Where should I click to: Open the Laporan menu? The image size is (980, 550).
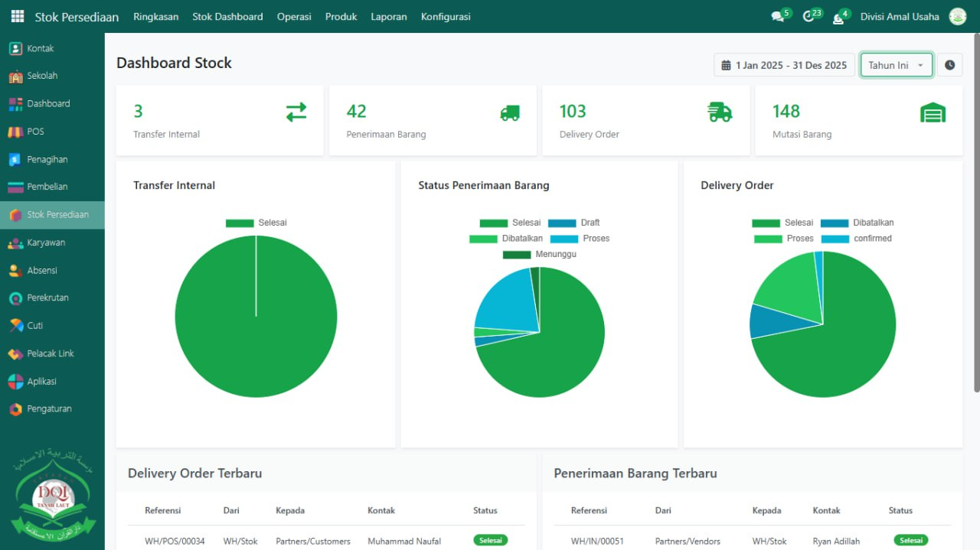[x=389, y=16]
